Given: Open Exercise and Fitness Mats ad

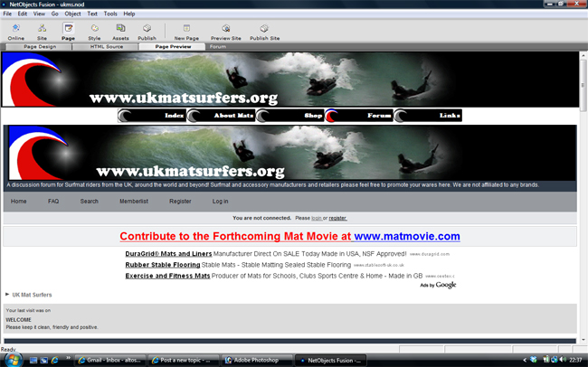Looking at the screenshot, I should [x=167, y=276].
